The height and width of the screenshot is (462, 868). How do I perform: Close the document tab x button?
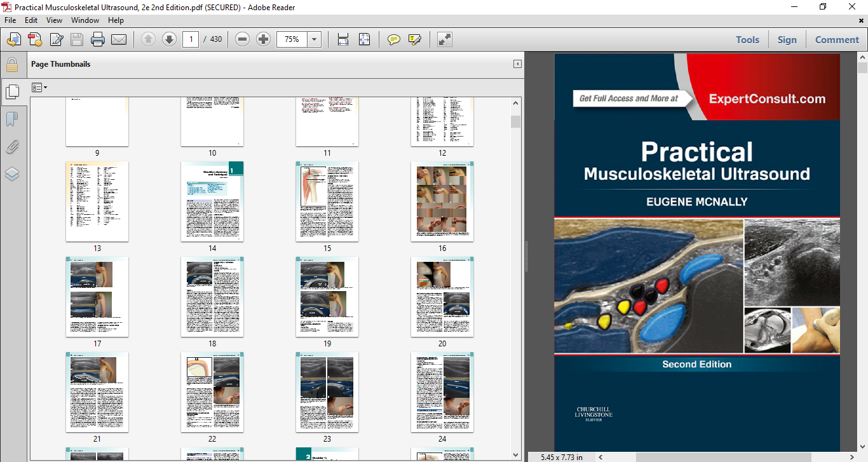point(860,20)
